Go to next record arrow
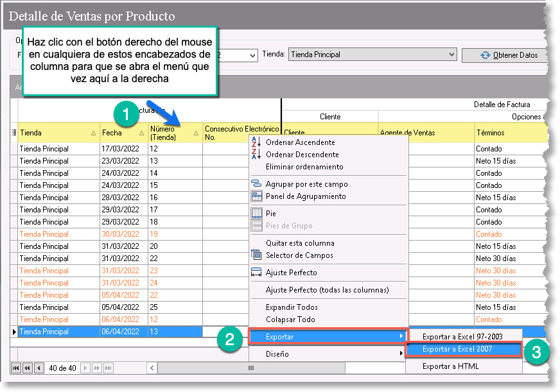This screenshot has height=392, width=560. pos(85,368)
